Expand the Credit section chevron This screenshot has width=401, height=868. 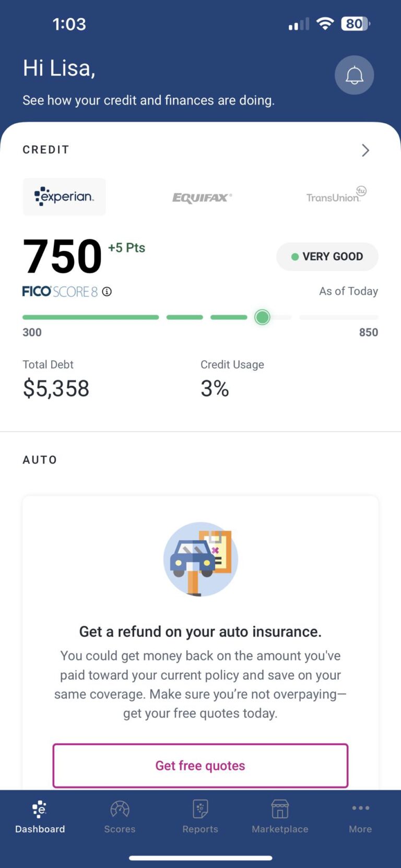tap(365, 151)
